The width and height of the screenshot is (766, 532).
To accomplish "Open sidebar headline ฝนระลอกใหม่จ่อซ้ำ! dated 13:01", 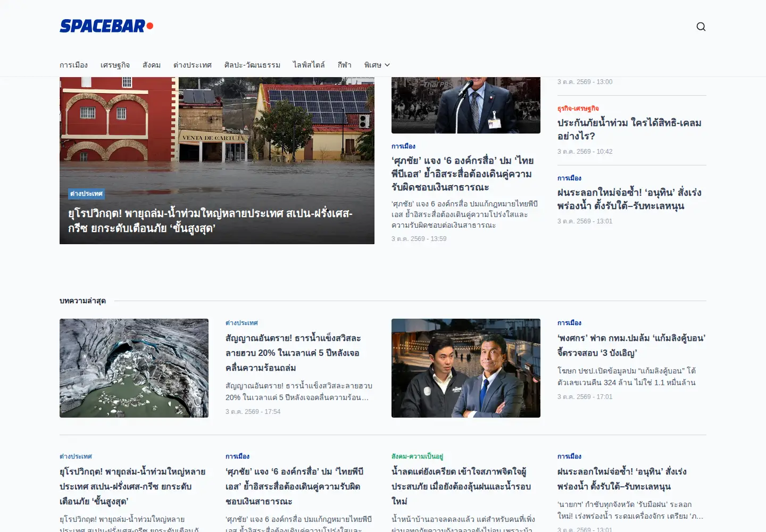I will pos(629,199).
